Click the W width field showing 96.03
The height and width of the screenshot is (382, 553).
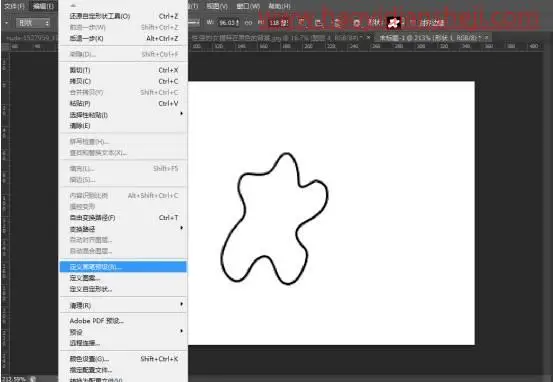(x=228, y=23)
